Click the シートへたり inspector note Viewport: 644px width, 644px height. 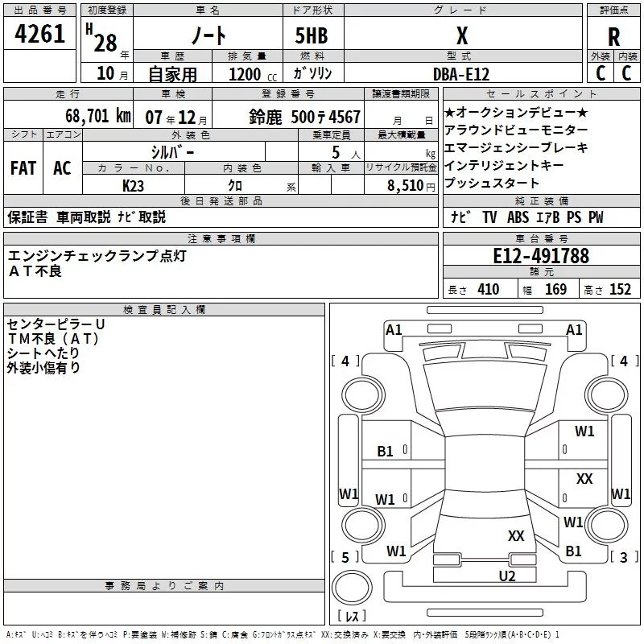(43, 353)
